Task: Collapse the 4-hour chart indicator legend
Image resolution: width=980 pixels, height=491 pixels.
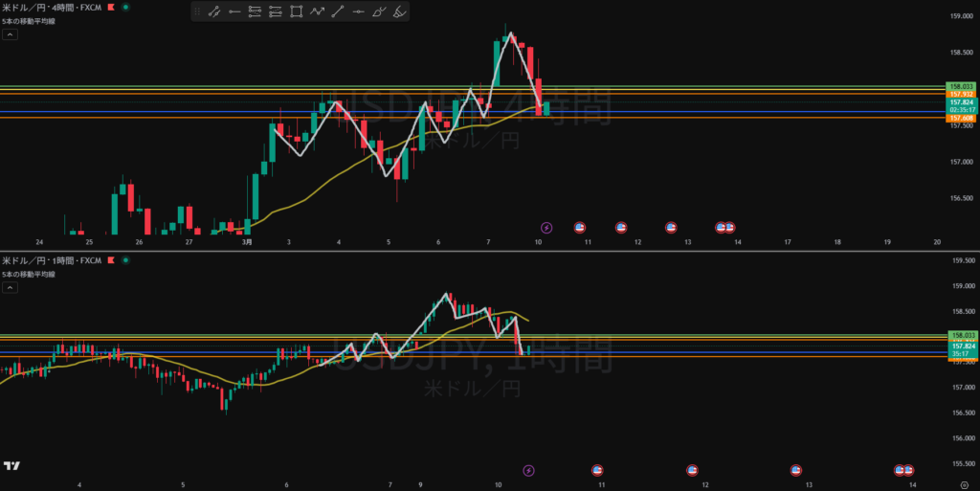Action: coord(10,34)
